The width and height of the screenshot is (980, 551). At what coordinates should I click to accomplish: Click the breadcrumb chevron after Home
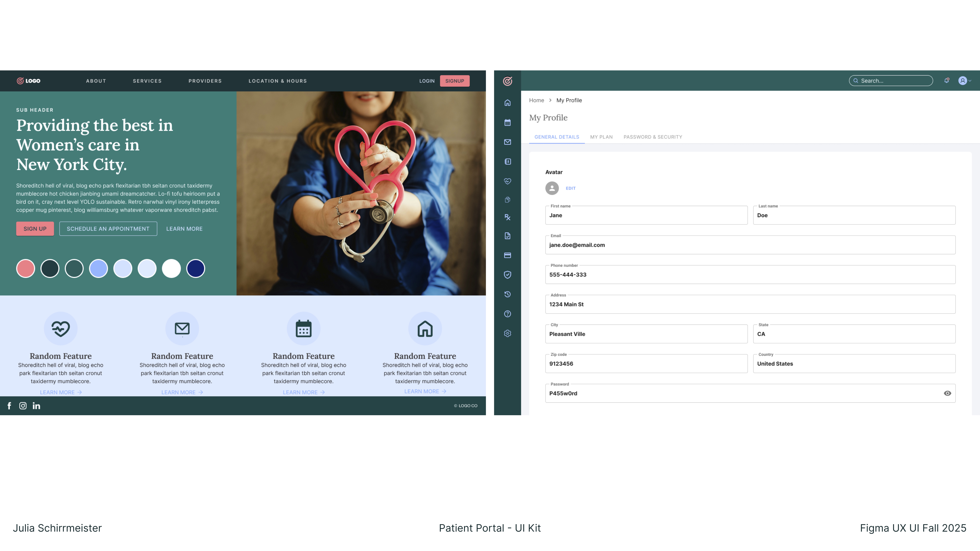pyautogui.click(x=550, y=100)
